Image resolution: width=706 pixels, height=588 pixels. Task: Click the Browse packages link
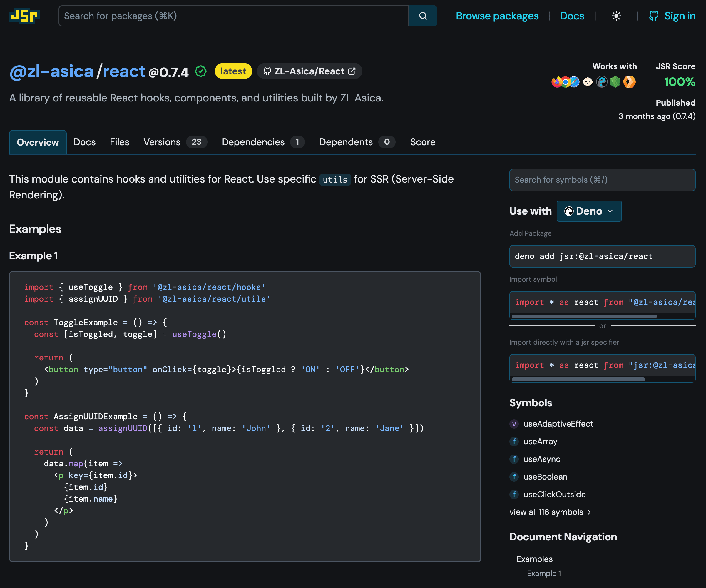coord(497,16)
